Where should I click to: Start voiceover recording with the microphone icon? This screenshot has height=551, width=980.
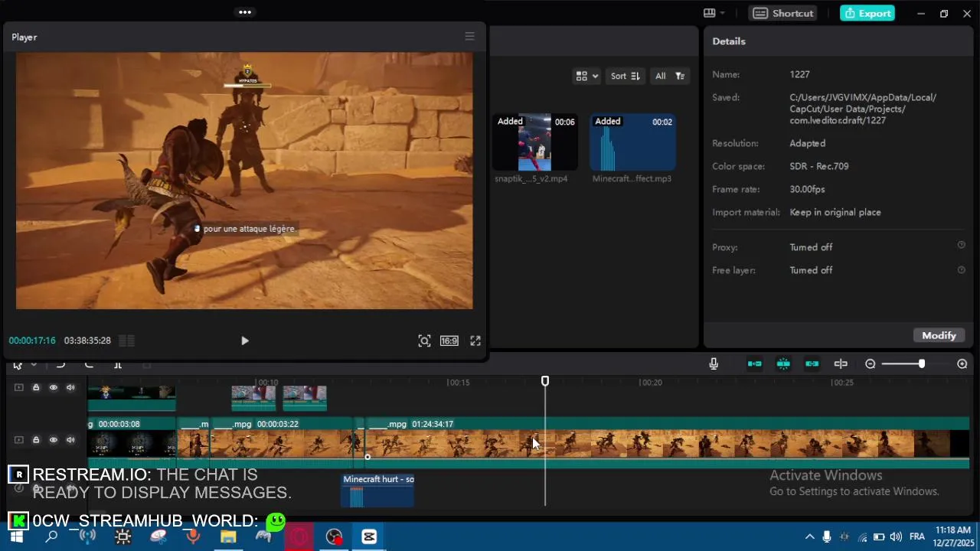point(714,364)
